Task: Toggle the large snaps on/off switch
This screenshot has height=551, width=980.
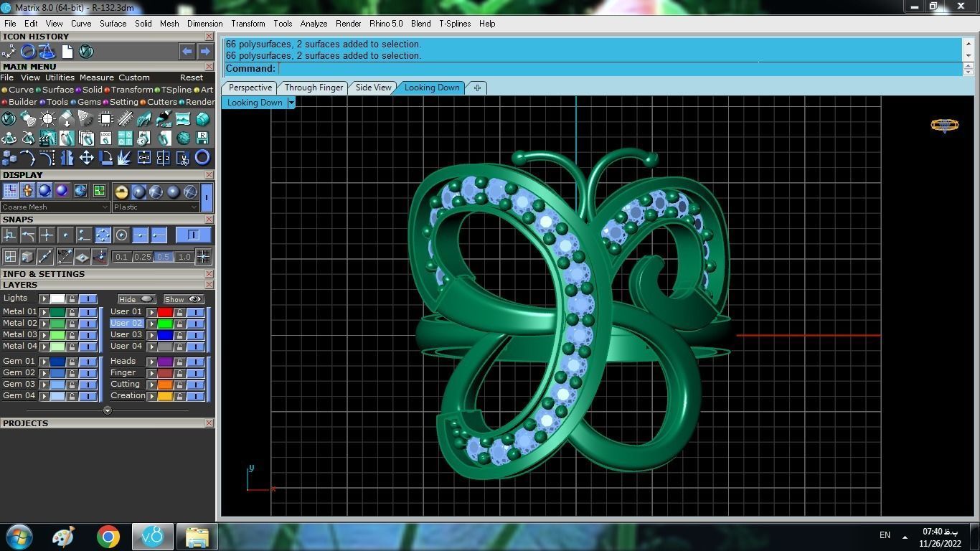Action: (x=194, y=235)
